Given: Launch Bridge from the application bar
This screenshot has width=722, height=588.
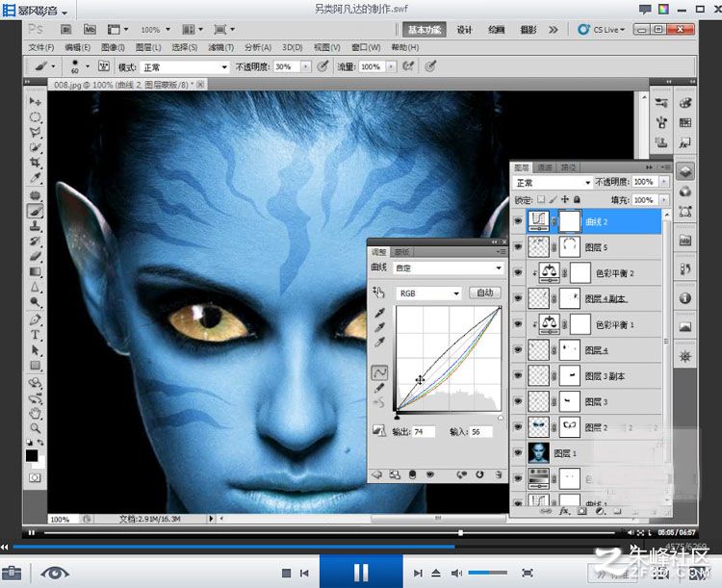Looking at the screenshot, I should pos(65,30).
